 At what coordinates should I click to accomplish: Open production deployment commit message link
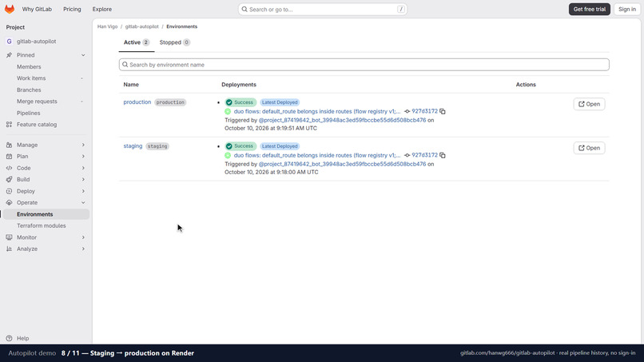317,111
